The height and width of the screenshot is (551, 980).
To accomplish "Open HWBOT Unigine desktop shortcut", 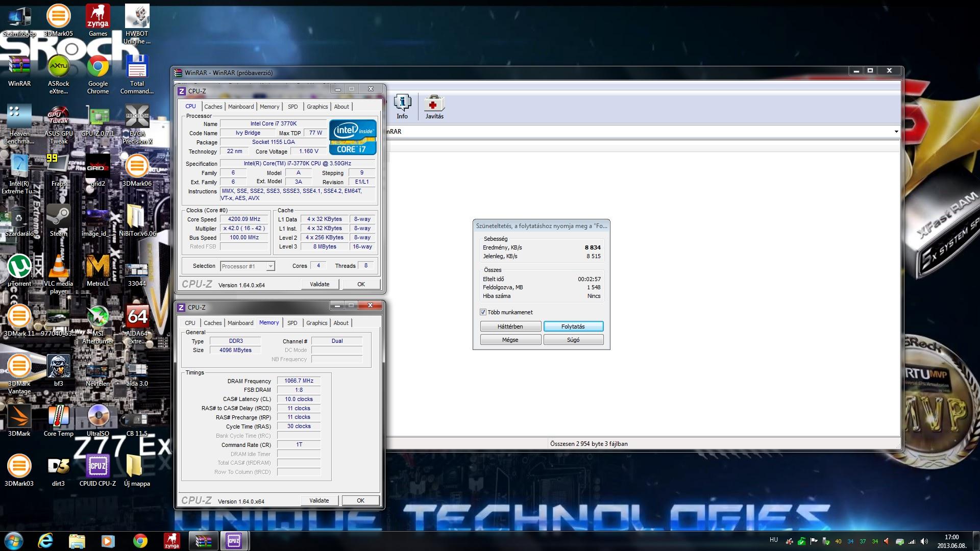I will point(137,24).
